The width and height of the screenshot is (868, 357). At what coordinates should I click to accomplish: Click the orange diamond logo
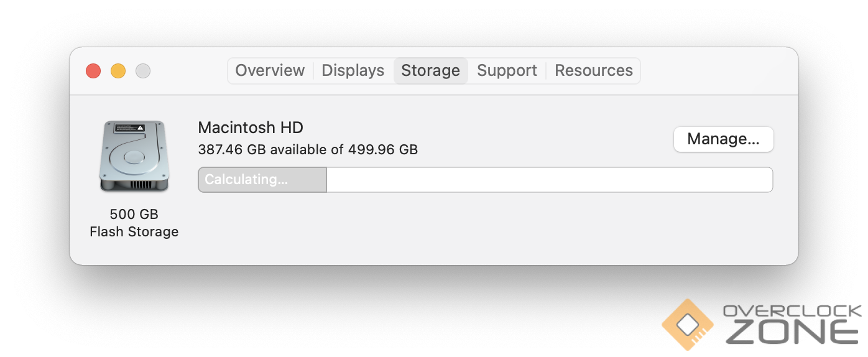688,324
